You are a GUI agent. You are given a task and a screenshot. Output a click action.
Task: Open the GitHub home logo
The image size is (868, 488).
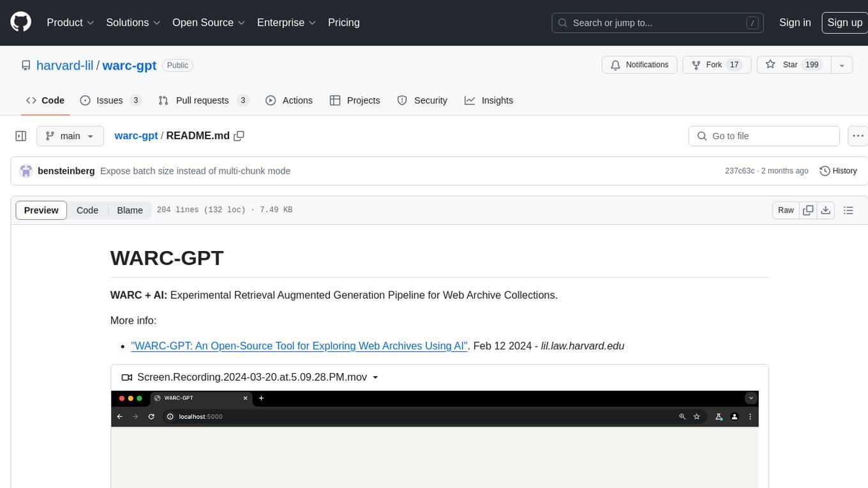pyautogui.click(x=20, y=22)
